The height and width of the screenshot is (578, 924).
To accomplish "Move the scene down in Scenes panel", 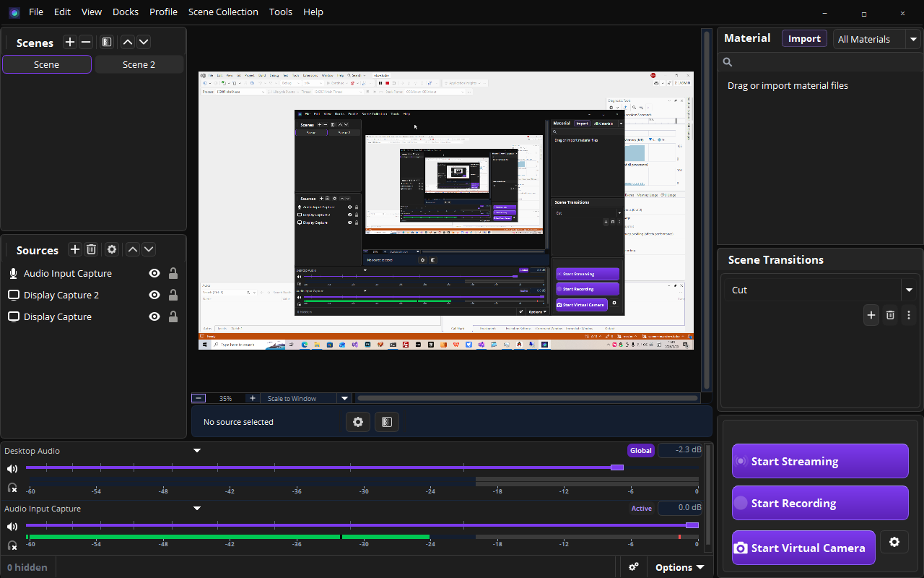I will pos(144,42).
